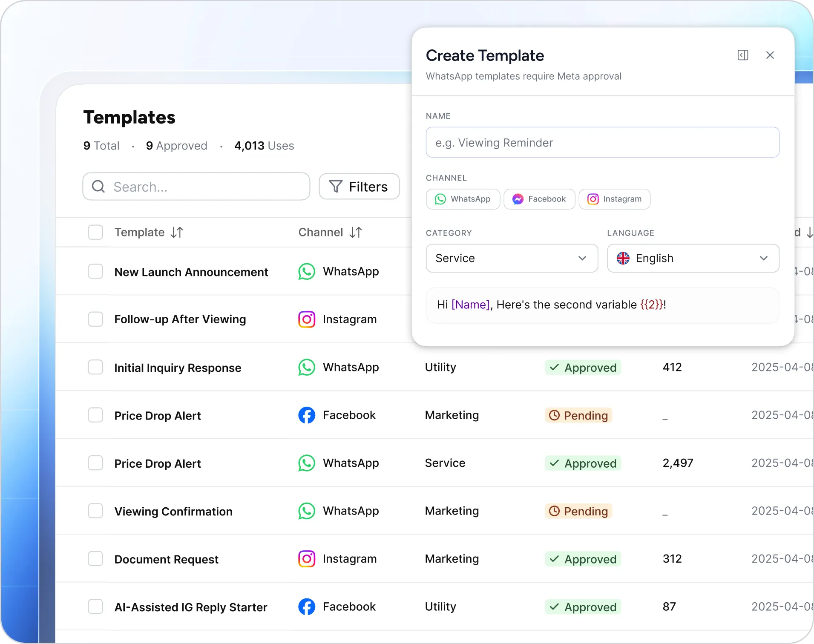
Task: Open the AI-Assisted IG Reply Starter template
Action: tap(191, 607)
